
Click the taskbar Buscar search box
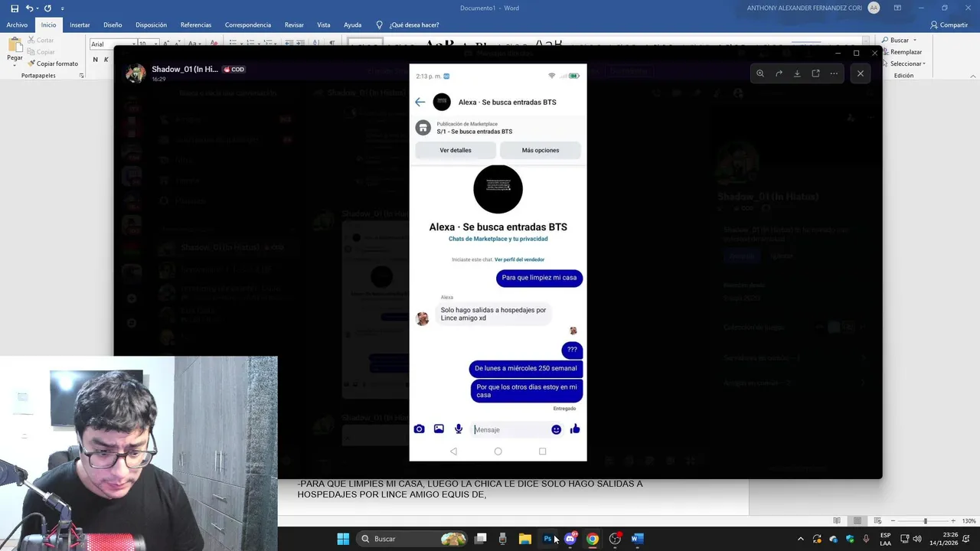tap(412, 539)
